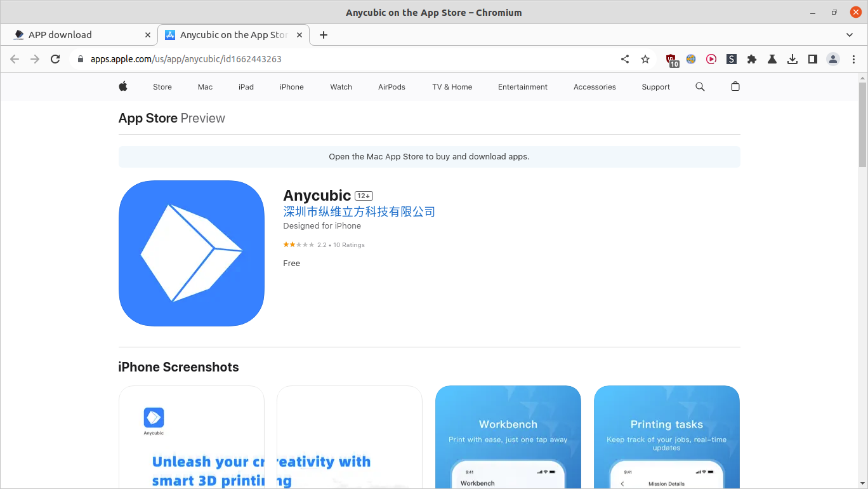Image resolution: width=868 pixels, height=489 pixels.
Task: Open the iPhone menu item
Action: [x=292, y=87]
